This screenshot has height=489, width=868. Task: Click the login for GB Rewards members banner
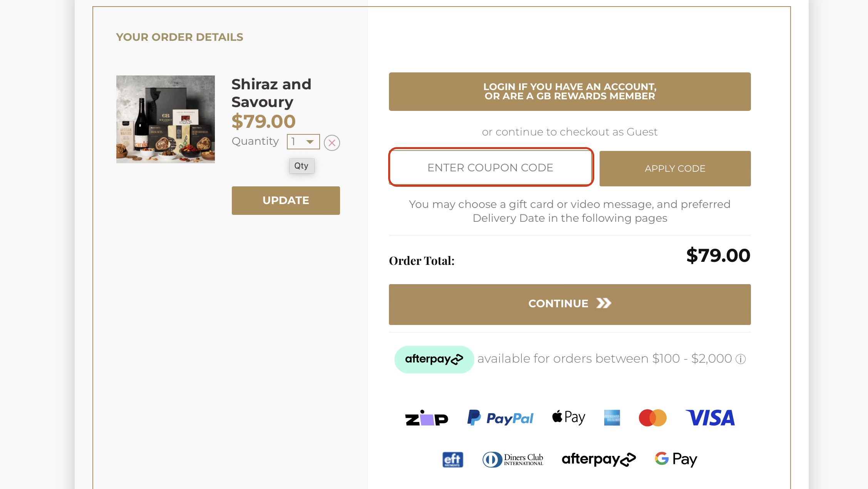pyautogui.click(x=570, y=92)
